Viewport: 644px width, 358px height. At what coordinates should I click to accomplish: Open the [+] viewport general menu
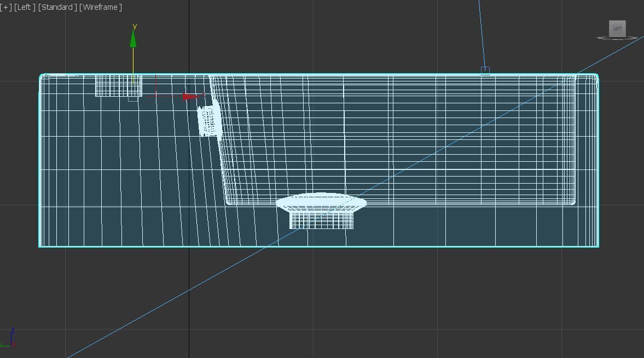point(6,7)
